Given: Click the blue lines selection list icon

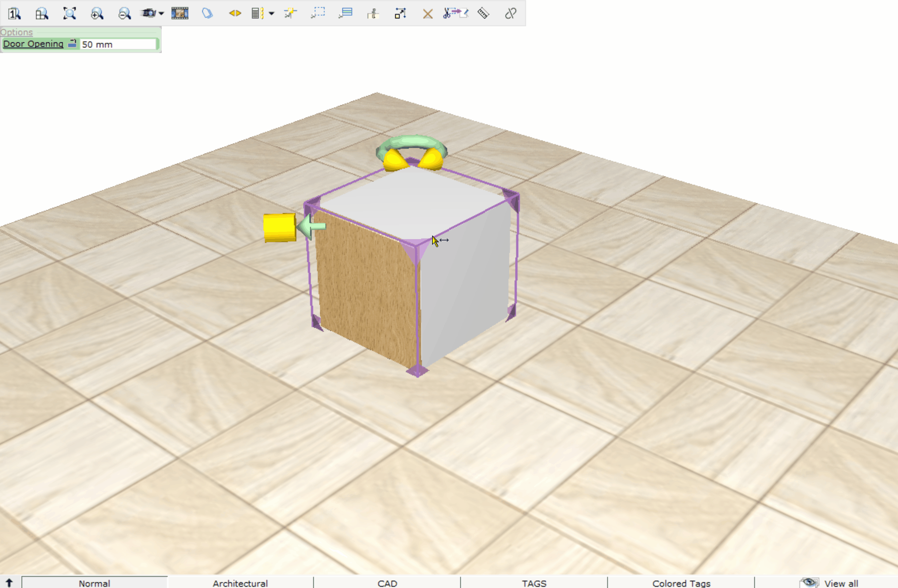Looking at the screenshot, I should [x=345, y=13].
